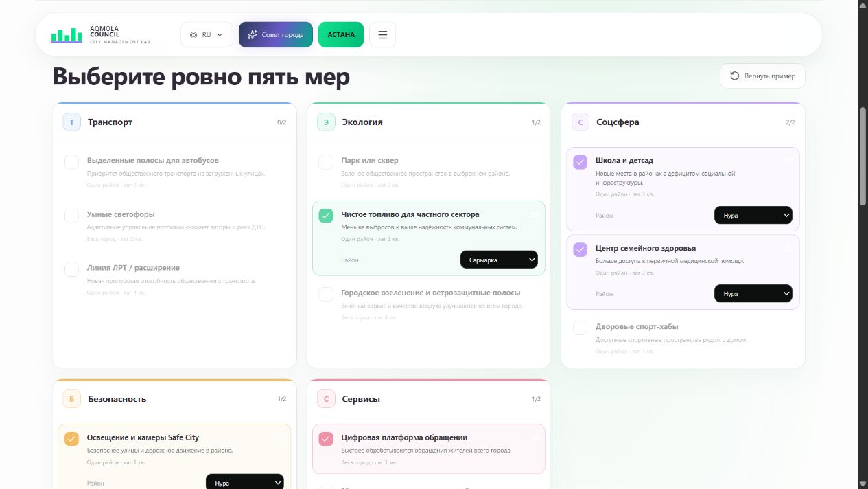Viewport: 868px width, 489px height.
Task: Uncheck Чистое топливо для частного сектора
Action: point(326,216)
